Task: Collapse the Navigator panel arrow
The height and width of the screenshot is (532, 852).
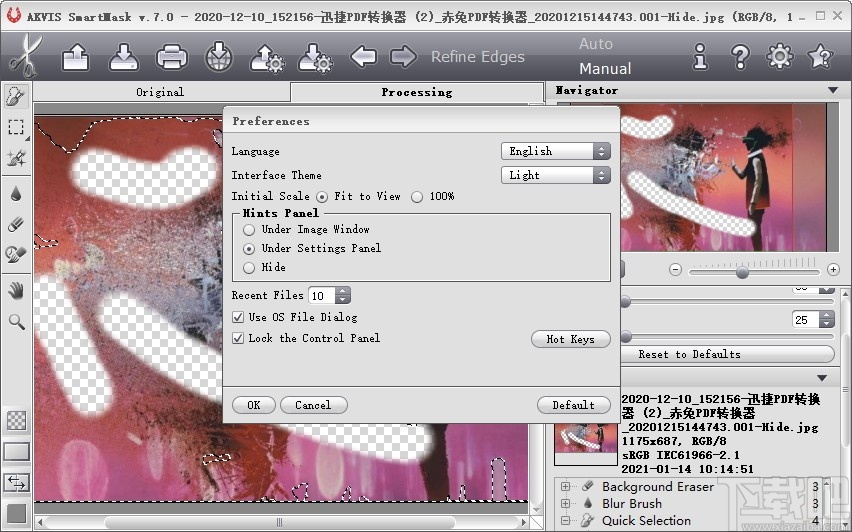Action: click(833, 90)
